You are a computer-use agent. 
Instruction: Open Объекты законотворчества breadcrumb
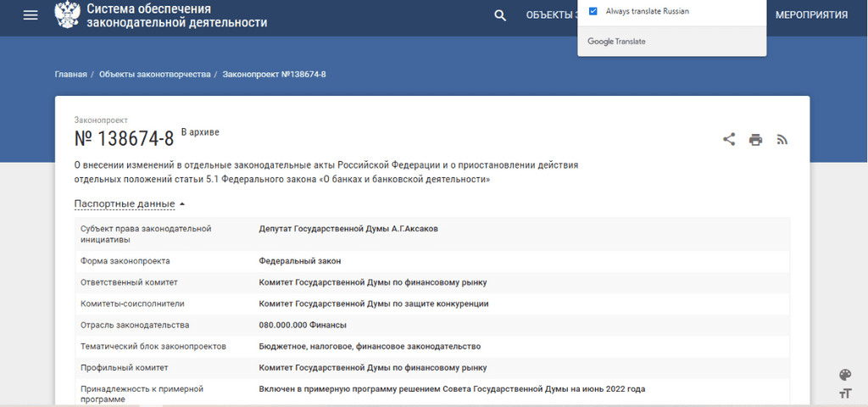(155, 75)
